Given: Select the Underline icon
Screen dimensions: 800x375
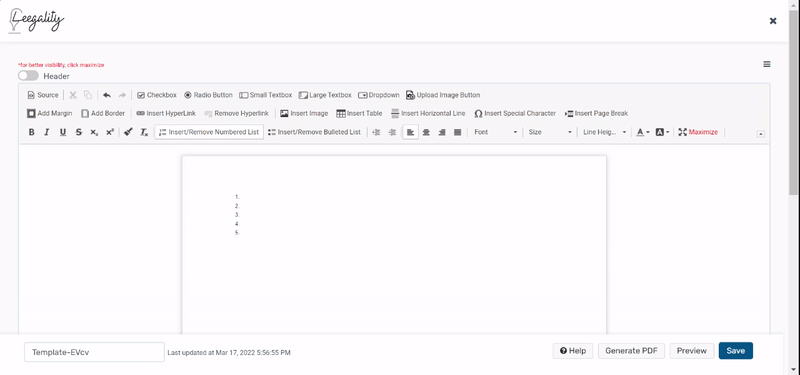Looking at the screenshot, I should point(63,132).
